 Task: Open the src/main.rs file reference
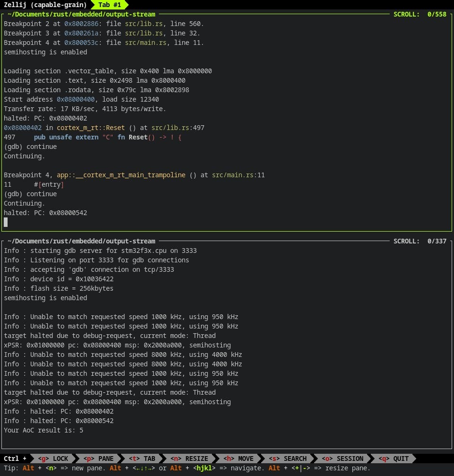(x=148, y=43)
